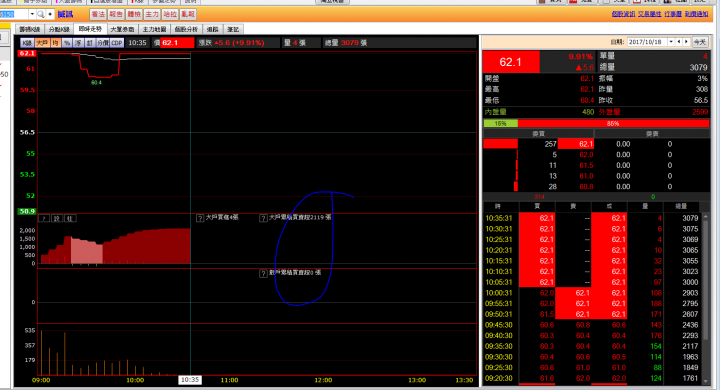Viewport: 720px width, 390px height.
Task: Toggle the K線 chart button
Action: pyautogui.click(x=27, y=43)
